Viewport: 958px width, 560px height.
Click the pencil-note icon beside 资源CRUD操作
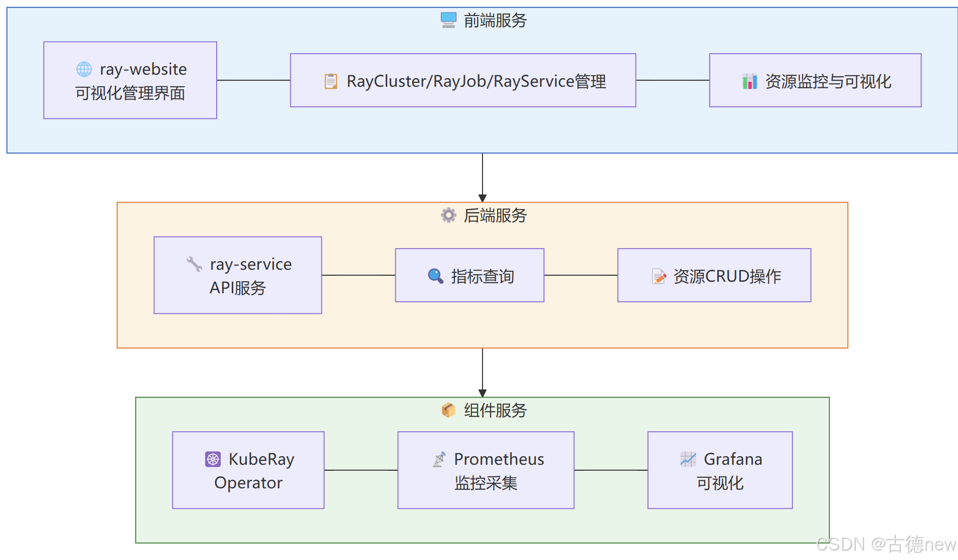click(659, 276)
